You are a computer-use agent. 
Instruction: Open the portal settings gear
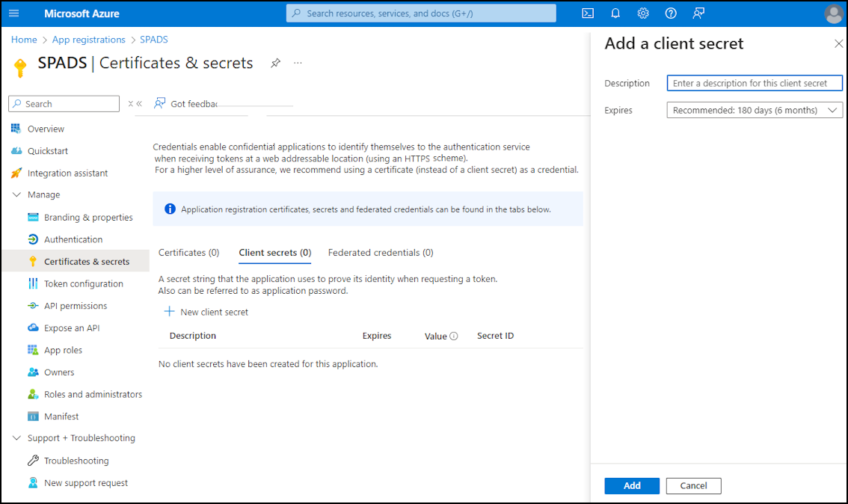point(643,13)
